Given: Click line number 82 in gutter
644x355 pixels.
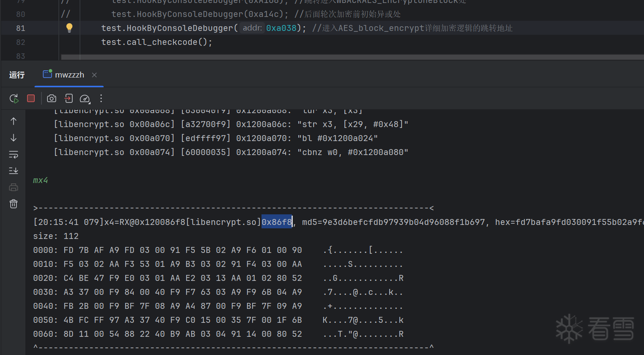Looking at the screenshot, I should (21, 42).
